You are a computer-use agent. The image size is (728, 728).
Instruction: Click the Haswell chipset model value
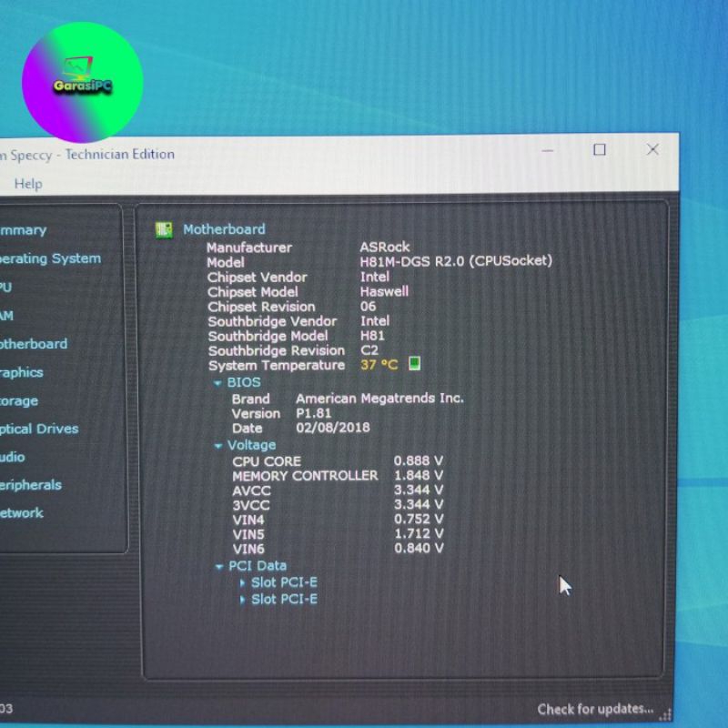(x=384, y=291)
